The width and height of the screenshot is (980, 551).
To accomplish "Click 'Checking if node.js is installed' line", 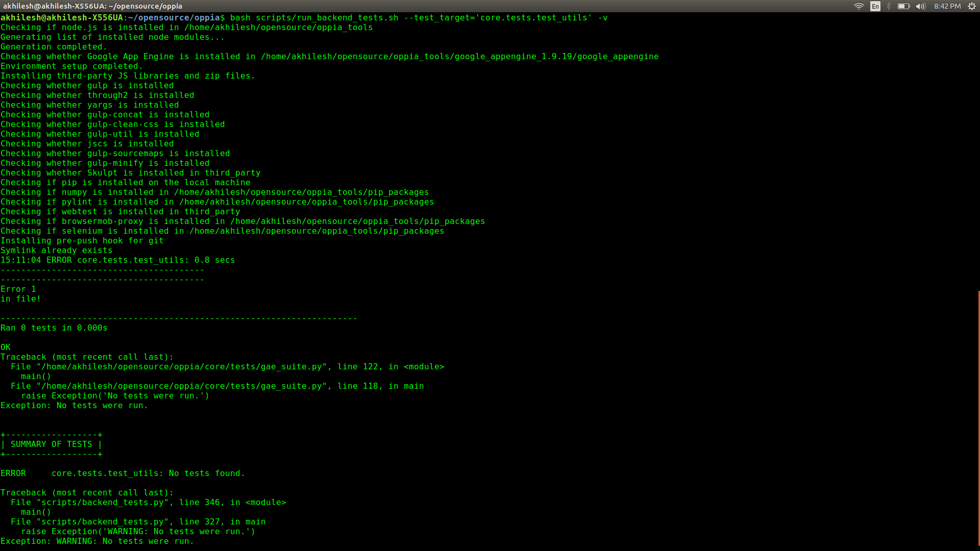I will pyautogui.click(x=187, y=28).
